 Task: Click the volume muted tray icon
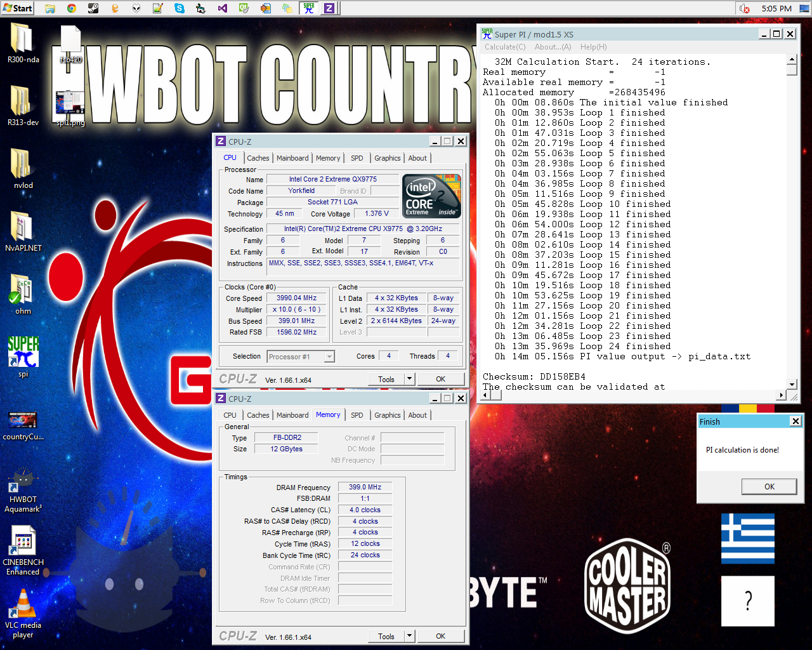tap(745, 8)
